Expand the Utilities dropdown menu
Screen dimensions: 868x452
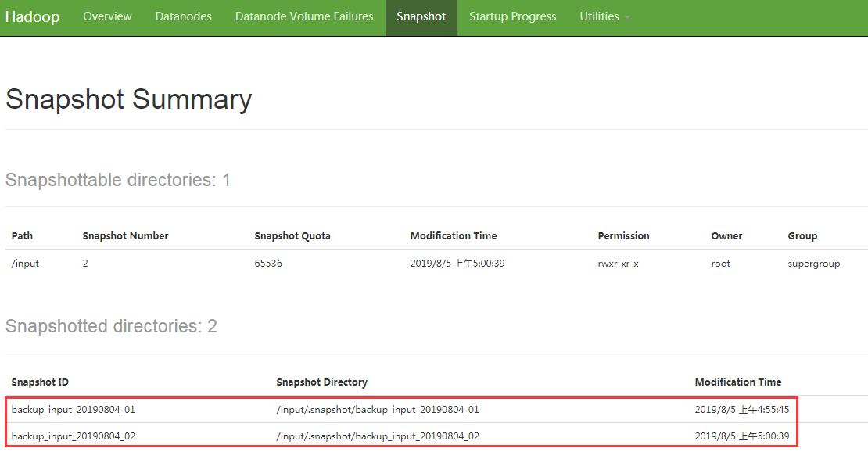[604, 16]
